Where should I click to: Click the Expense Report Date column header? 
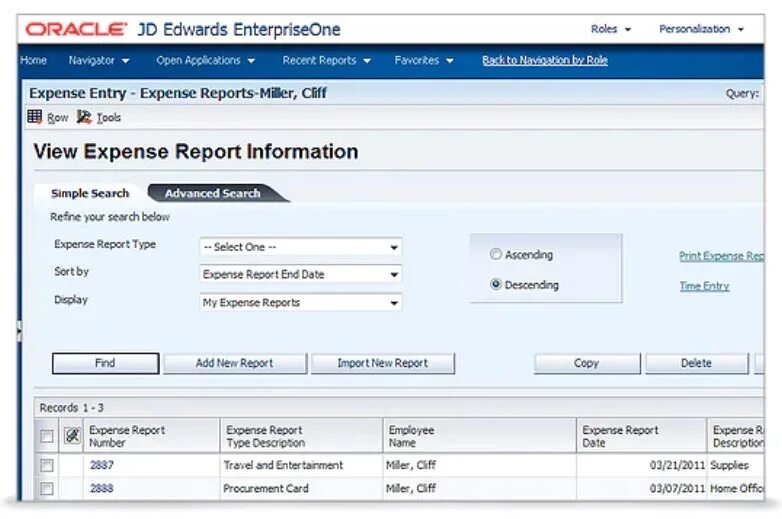coord(641,436)
